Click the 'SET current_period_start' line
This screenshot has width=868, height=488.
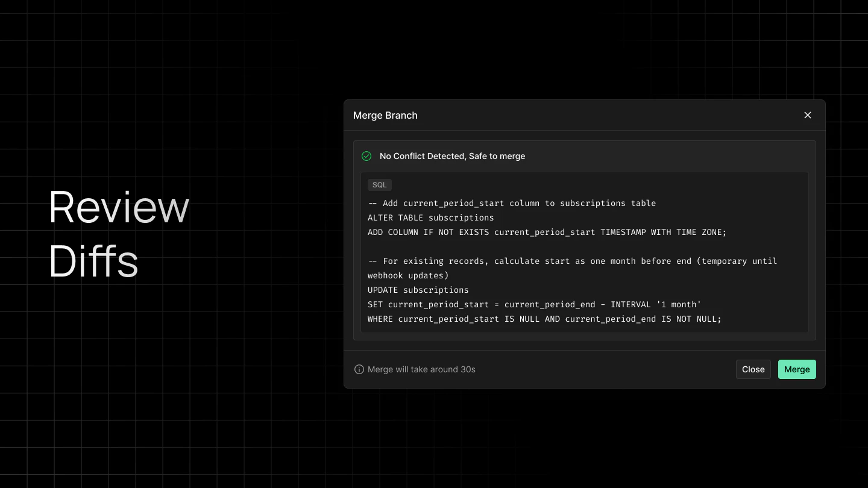point(535,304)
